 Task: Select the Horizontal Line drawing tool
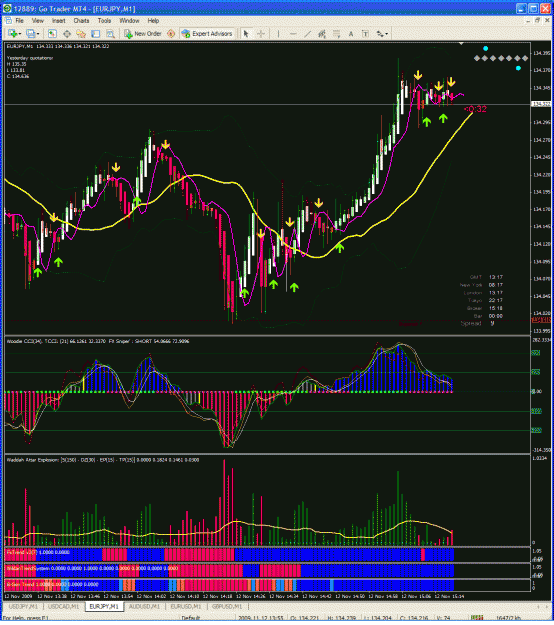(x=293, y=34)
